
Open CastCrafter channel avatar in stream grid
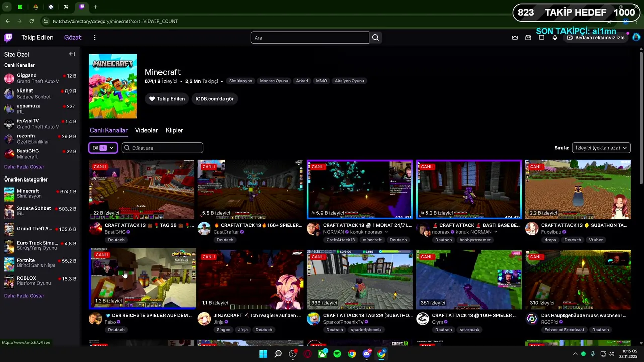tap(204, 229)
